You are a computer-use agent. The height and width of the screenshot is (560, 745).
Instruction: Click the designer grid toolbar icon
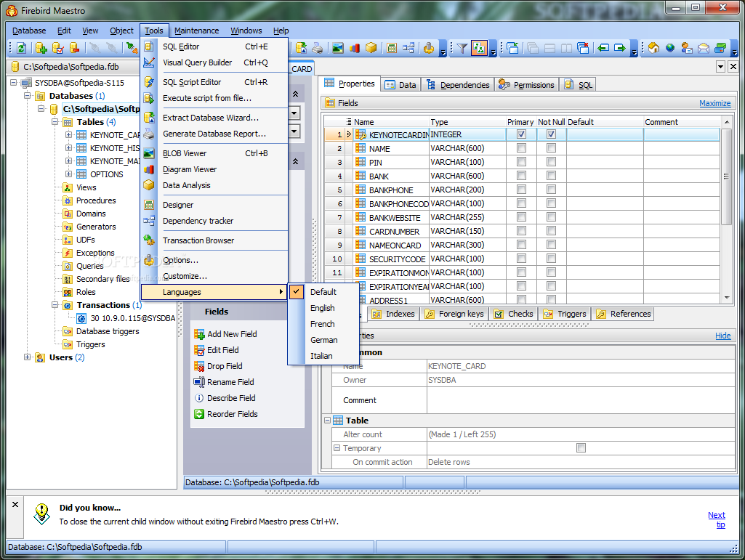pos(392,48)
